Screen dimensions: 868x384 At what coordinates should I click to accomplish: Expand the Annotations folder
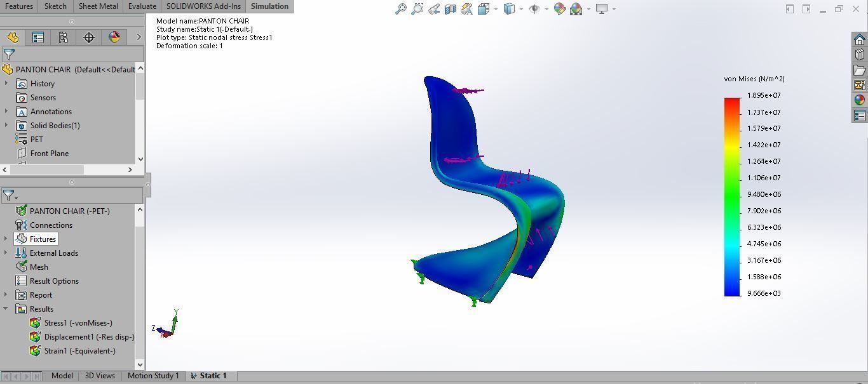[6, 111]
